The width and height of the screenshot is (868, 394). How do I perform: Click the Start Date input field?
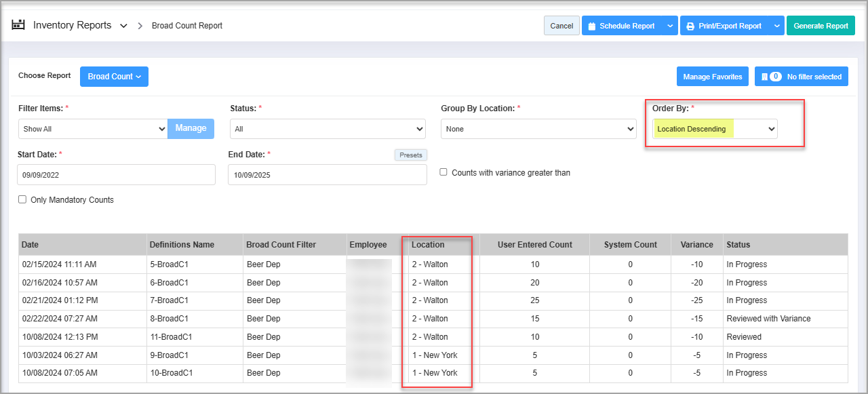116,174
